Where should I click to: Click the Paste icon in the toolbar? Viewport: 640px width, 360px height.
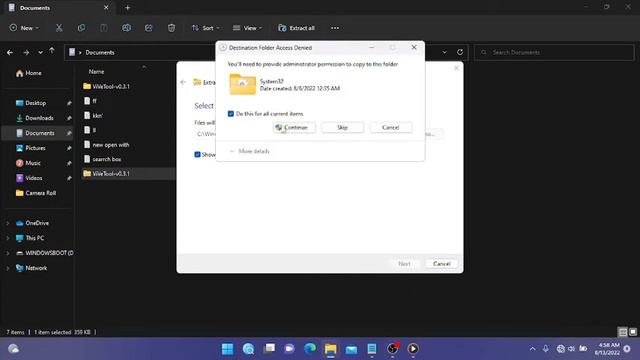104,28
